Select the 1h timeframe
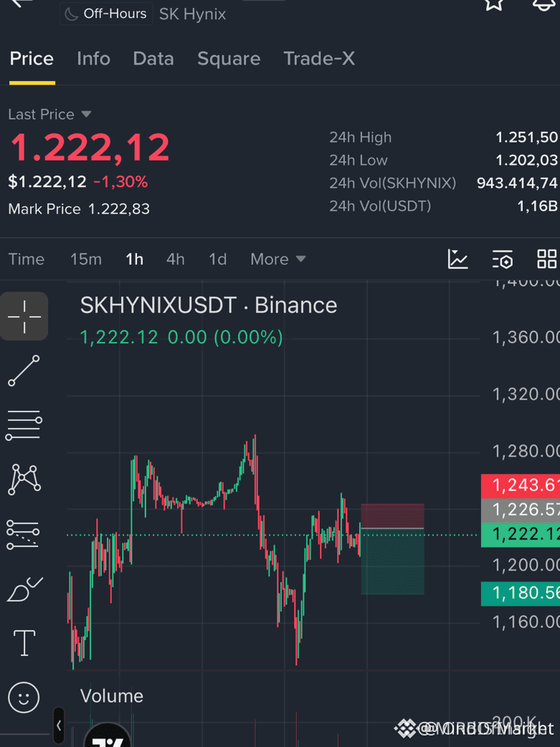Image resolution: width=560 pixels, height=747 pixels. click(134, 260)
